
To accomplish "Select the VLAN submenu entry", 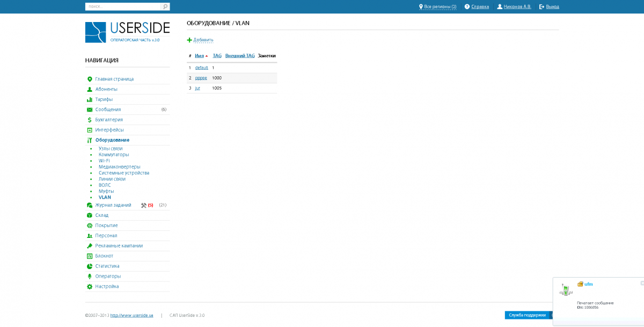I will click(105, 197).
